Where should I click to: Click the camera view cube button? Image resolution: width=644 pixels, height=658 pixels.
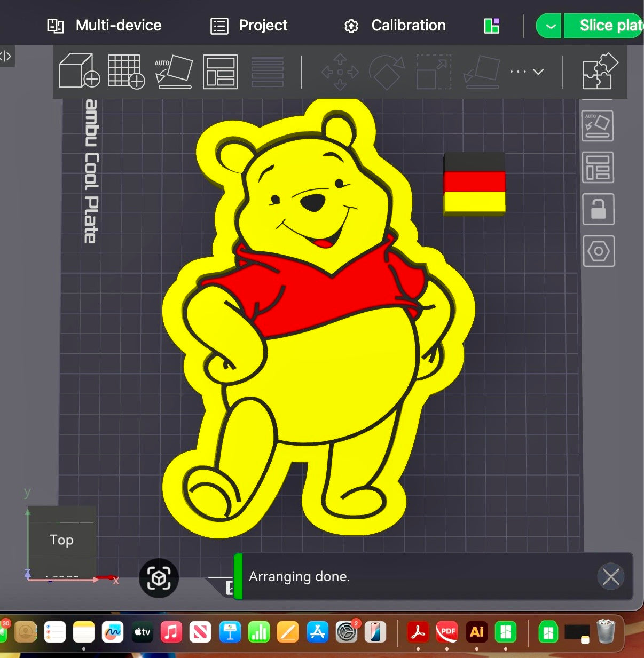(x=159, y=578)
